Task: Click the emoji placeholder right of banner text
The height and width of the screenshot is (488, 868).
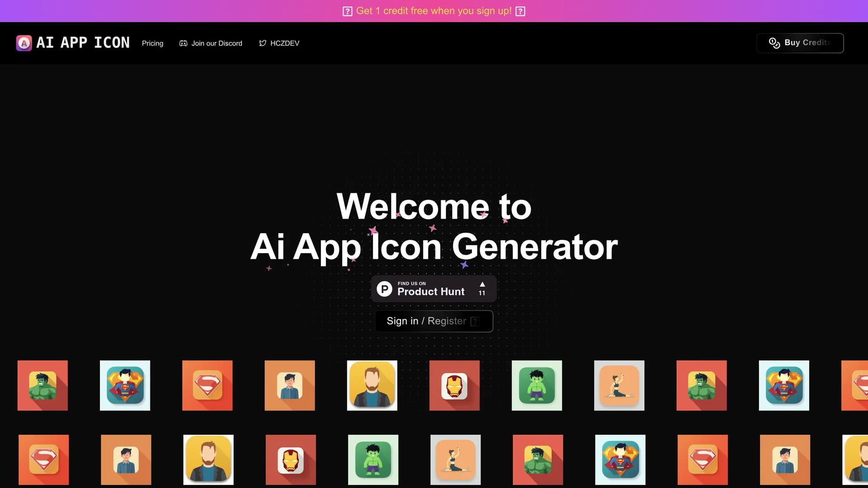Action: coord(520,11)
